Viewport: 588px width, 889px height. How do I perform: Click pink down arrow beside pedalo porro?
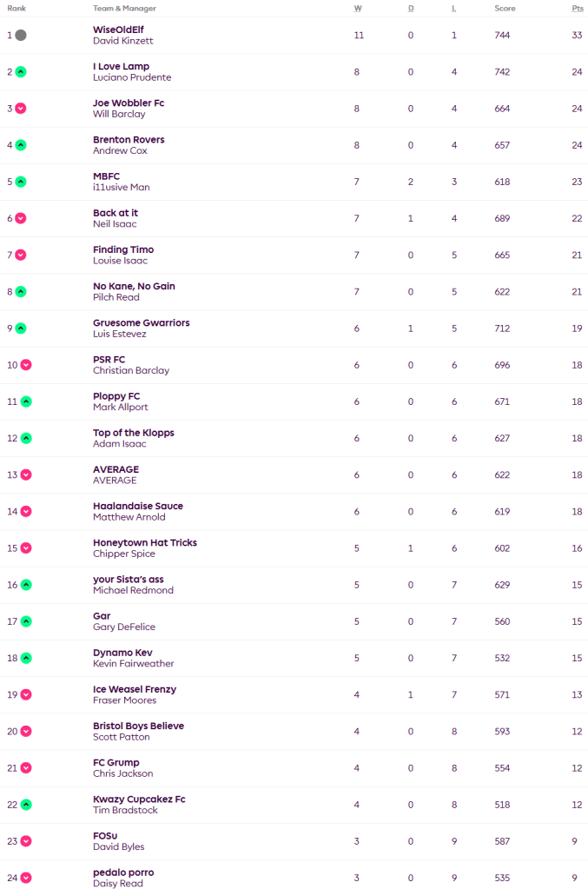[x=26, y=878]
